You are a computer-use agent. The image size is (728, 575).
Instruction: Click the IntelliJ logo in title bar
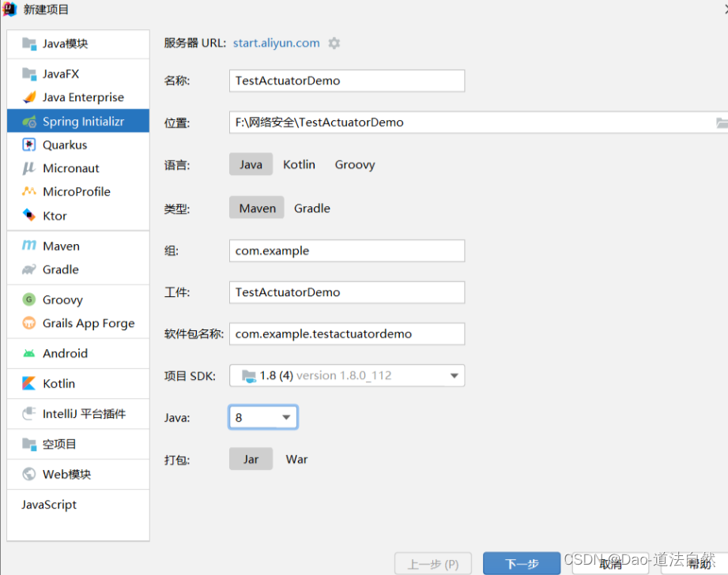9,9
